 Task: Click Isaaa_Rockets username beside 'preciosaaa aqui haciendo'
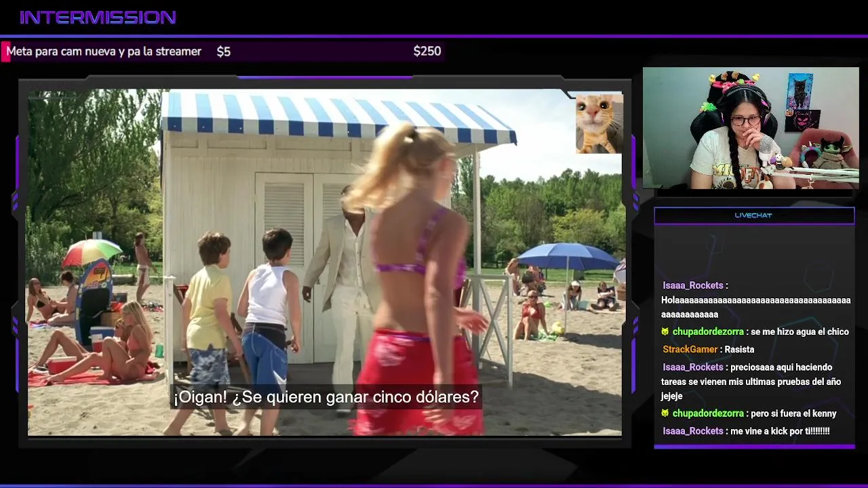tap(693, 367)
